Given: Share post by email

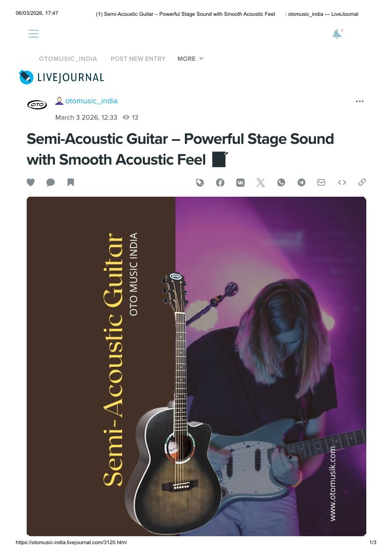Looking at the screenshot, I should tap(321, 182).
